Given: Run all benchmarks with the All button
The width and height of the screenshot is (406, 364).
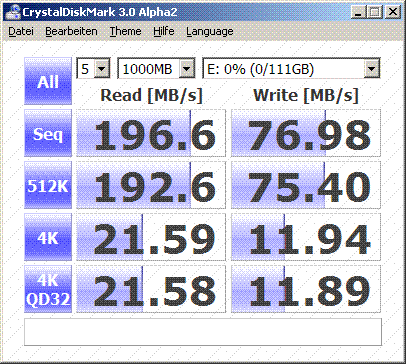Looking at the screenshot, I should pos(48,81).
